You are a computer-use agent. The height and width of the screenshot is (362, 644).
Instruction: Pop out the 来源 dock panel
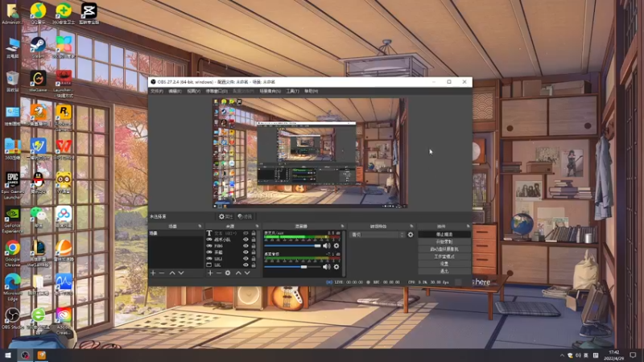(258, 226)
